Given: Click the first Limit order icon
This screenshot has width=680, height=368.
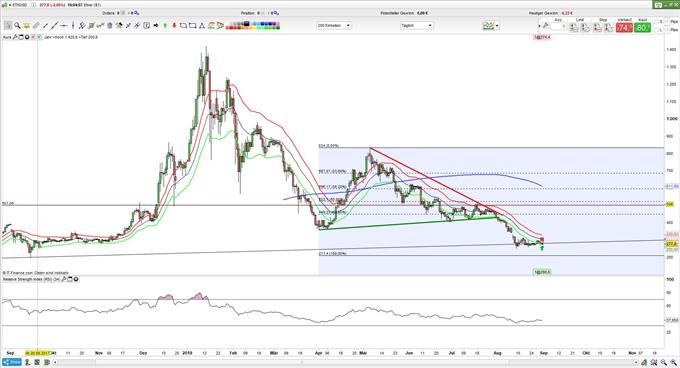Looking at the screenshot, I should pos(573,27).
